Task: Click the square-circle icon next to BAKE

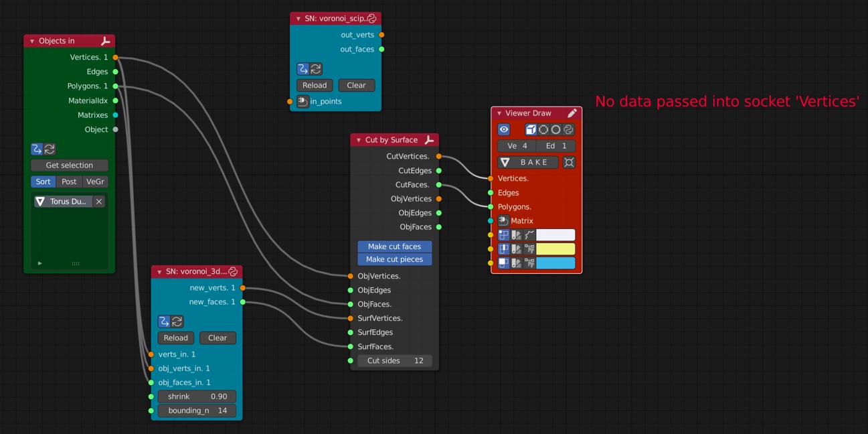Action: tap(569, 162)
